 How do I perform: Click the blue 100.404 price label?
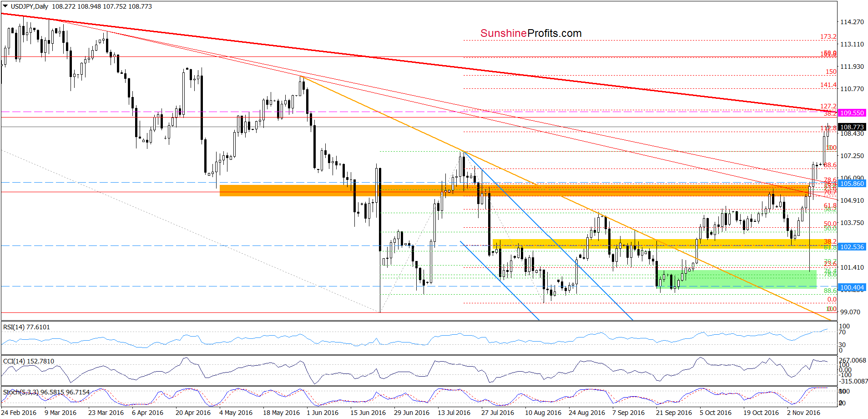[x=852, y=287]
